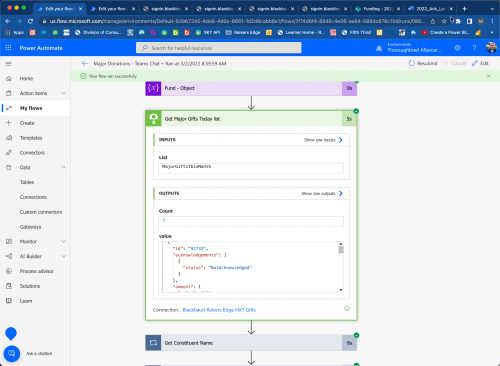The height and width of the screenshot is (366, 500).
Task: Open Gateways under Data
Action: click(30, 227)
